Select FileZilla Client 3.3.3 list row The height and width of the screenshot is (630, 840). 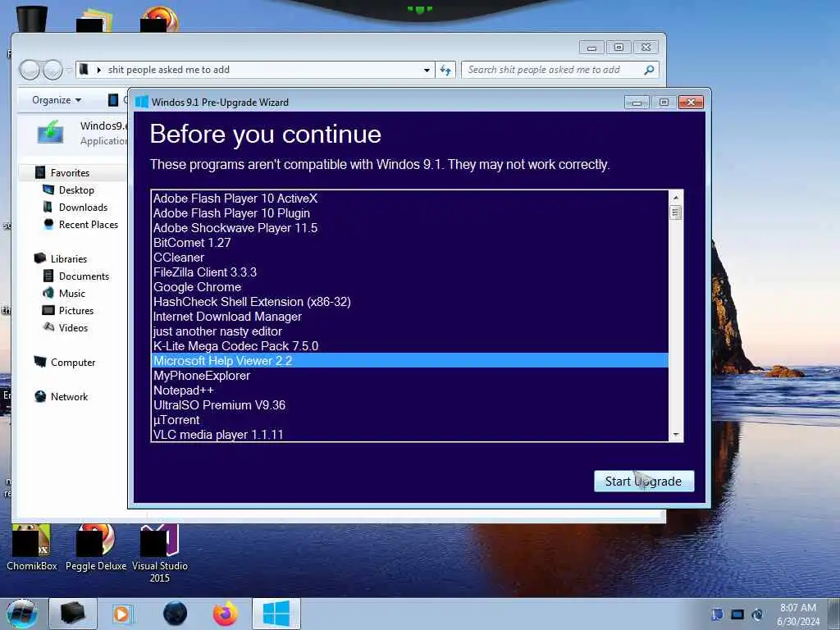(410, 272)
